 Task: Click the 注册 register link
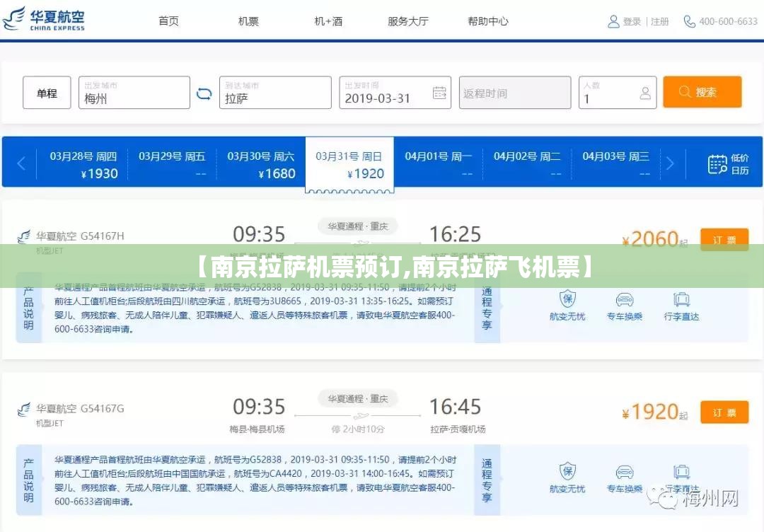[x=659, y=21]
